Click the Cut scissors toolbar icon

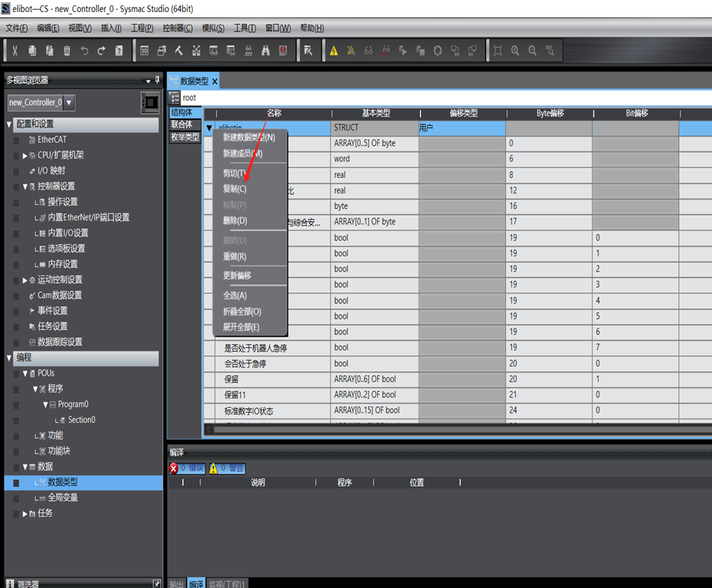tap(14, 51)
